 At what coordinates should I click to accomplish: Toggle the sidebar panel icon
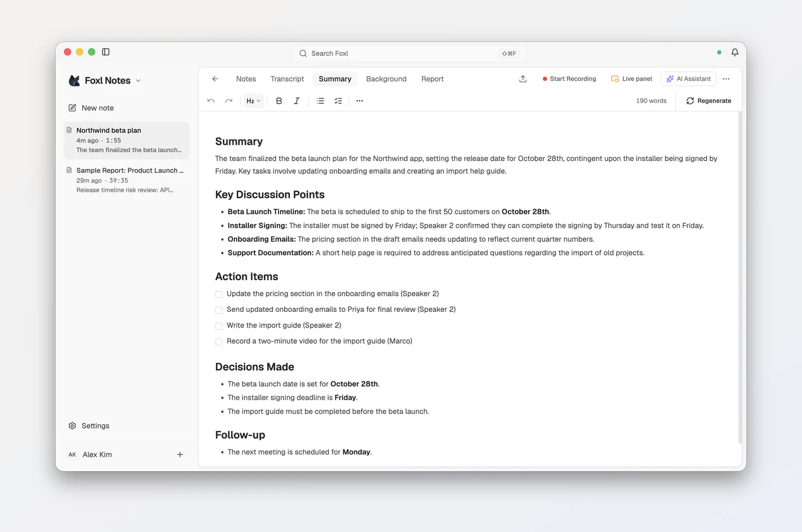[106, 52]
